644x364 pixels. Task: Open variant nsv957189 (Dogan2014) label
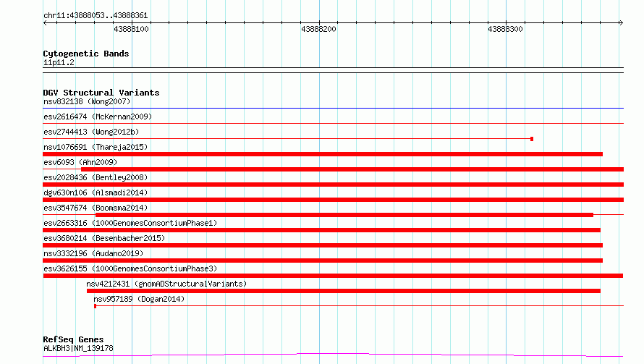[139, 299]
